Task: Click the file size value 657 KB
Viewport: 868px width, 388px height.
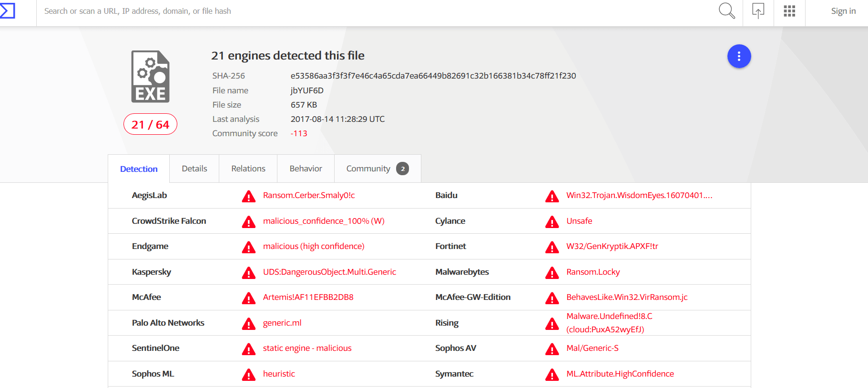Action: point(304,105)
